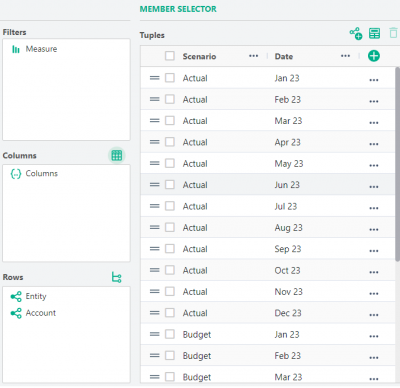This screenshot has height=388, width=400.
Task: Click the Entity hierarchy icon
Action: [x=16, y=296]
